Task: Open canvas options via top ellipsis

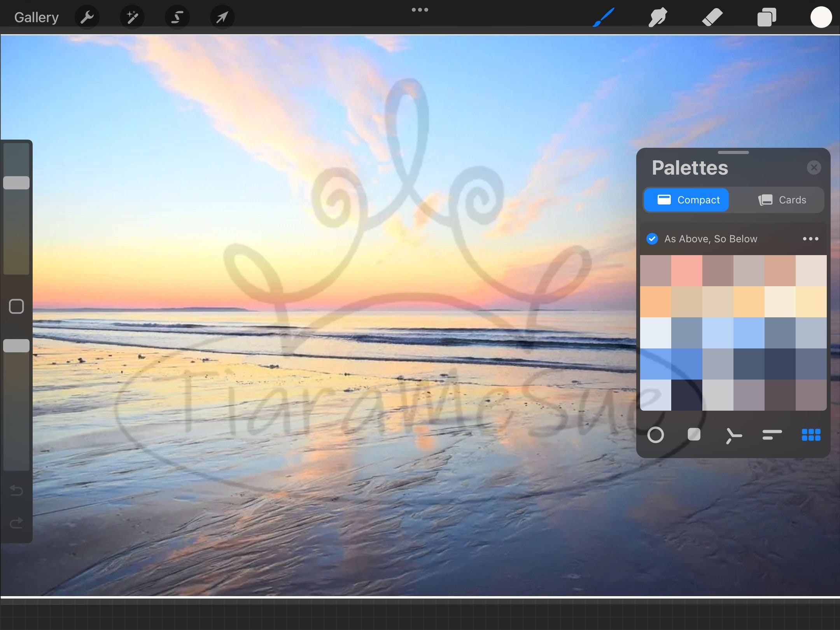Action: click(x=420, y=9)
